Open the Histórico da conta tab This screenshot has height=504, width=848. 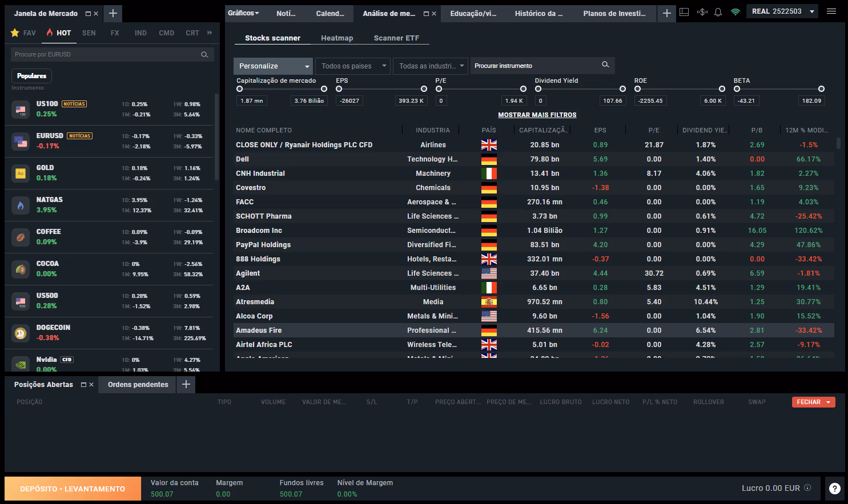point(538,13)
